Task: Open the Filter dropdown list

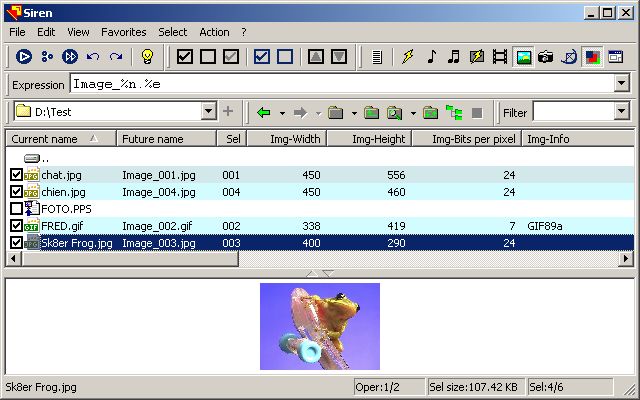Action: 621,112
